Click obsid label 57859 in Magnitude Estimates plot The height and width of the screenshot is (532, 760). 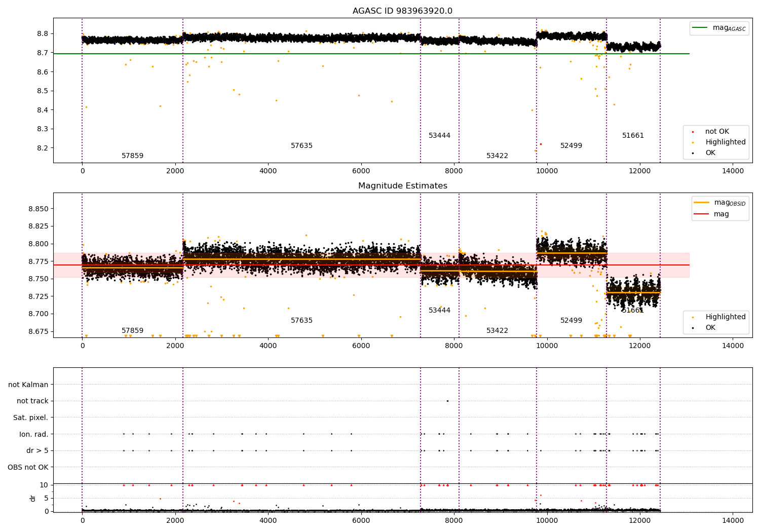click(x=132, y=331)
